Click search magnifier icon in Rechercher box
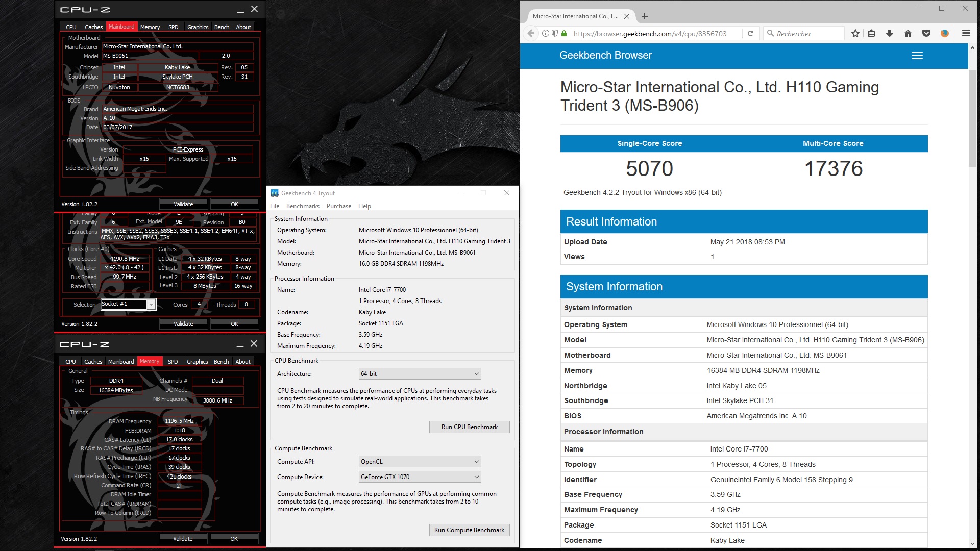Screen dimensions: 980x551 [x=770, y=33]
